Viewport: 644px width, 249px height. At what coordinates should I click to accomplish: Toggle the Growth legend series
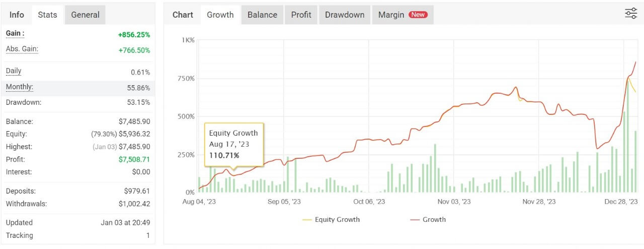pyautogui.click(x=428, y=220)
